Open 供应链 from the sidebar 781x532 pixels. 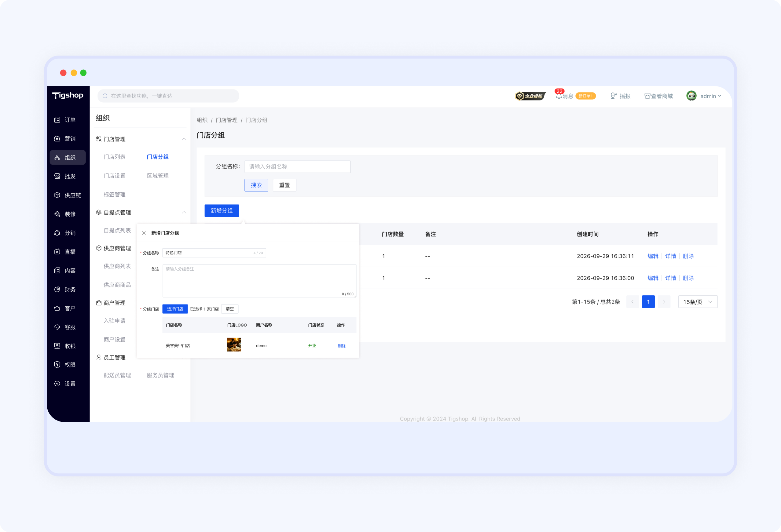(68, 195)
